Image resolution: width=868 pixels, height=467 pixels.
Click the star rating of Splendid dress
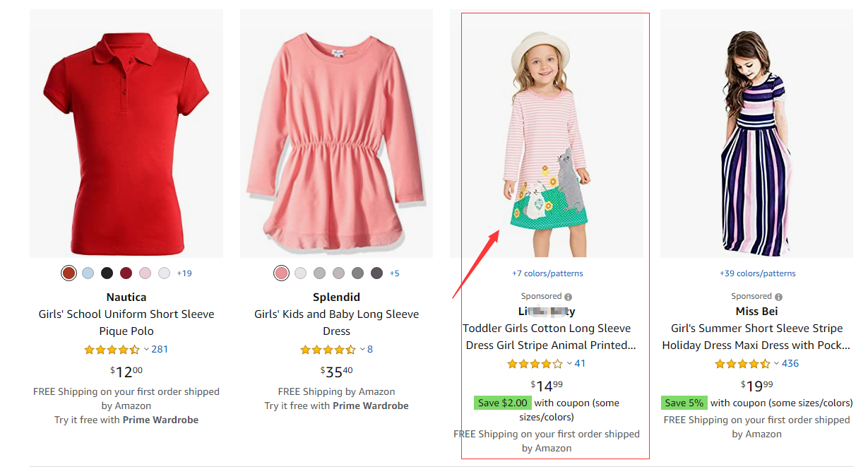point(328,350)
